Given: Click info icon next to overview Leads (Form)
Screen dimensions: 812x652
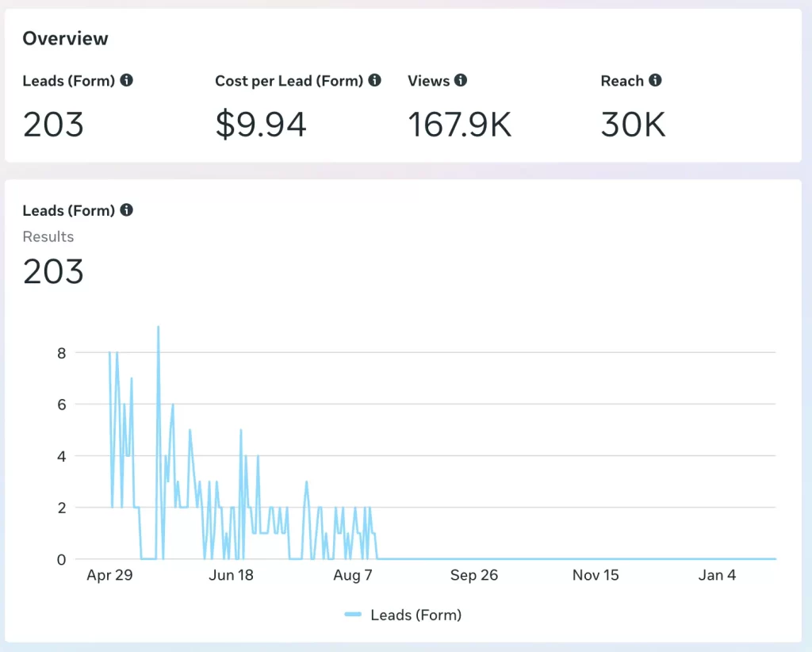Looking at the screenshot, I should tap(126, 80).
